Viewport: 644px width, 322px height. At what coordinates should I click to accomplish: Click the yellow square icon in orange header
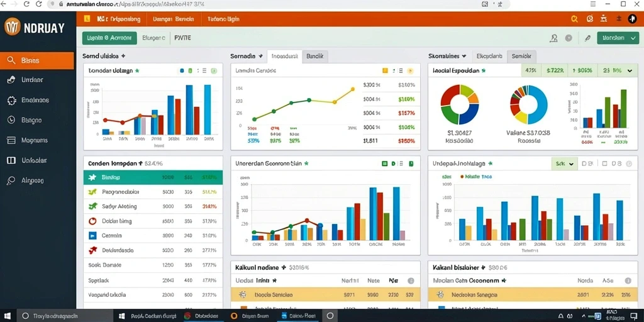(x=87, y=18)
